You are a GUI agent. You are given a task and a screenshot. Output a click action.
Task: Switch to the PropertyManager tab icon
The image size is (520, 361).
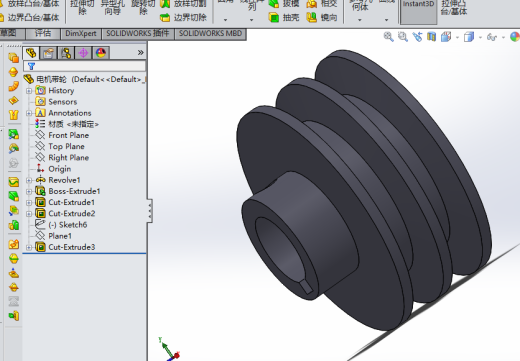(48, 53)
